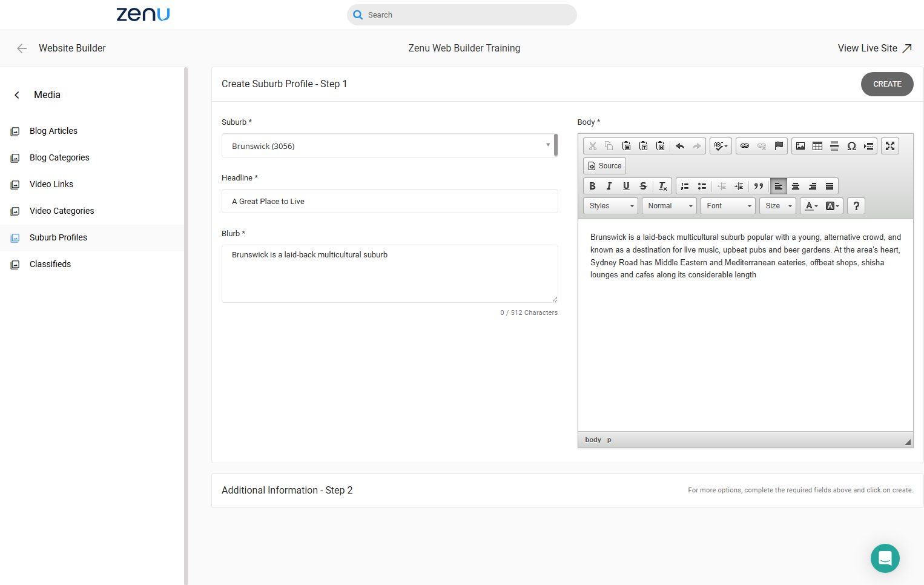The width and height of the screenshot is (924, 585).
Task: Open the editor help about button
Action: point(856,206)
